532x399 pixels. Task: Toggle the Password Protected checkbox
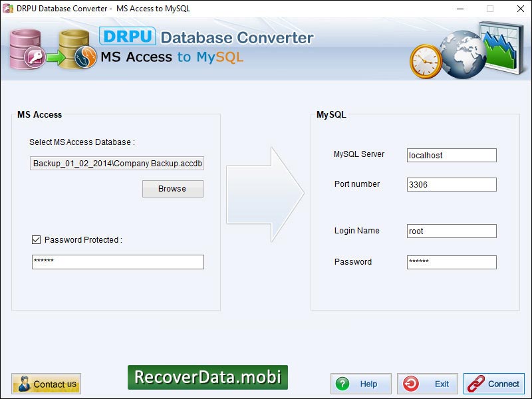[36, 240]
